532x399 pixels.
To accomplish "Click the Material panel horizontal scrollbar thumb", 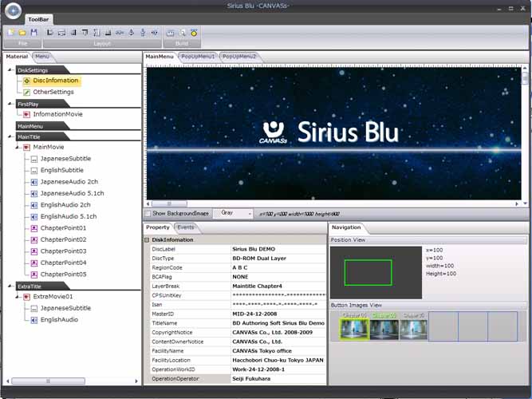I will 48,381.
